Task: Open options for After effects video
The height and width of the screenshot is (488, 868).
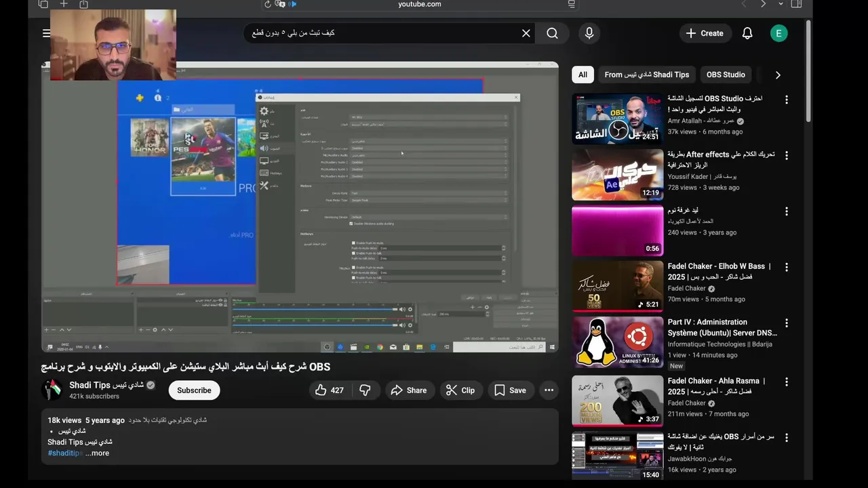Action: coord(787,155)
